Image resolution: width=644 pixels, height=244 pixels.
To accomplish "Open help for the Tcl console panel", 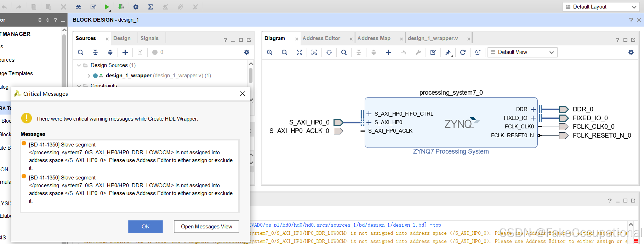I will point(610,201).
